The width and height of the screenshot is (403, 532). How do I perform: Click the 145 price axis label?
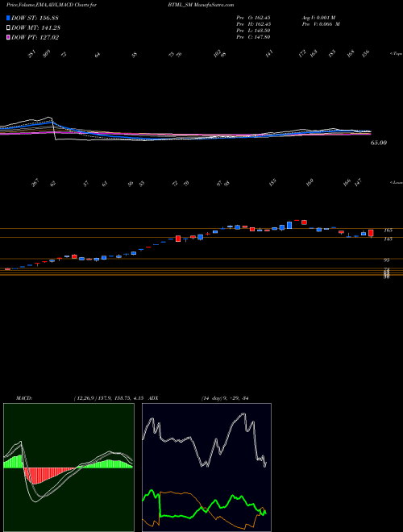(388, 239)
